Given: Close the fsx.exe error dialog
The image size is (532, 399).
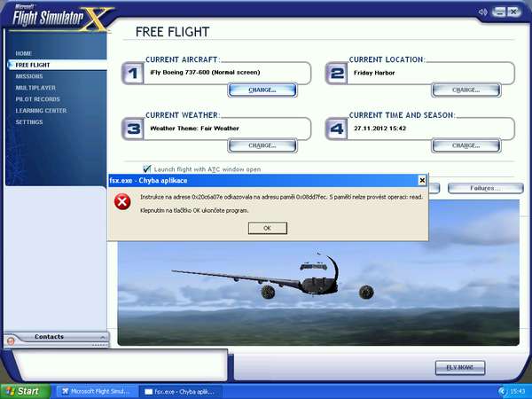Looking at the screenshot, I should (422, 181).
